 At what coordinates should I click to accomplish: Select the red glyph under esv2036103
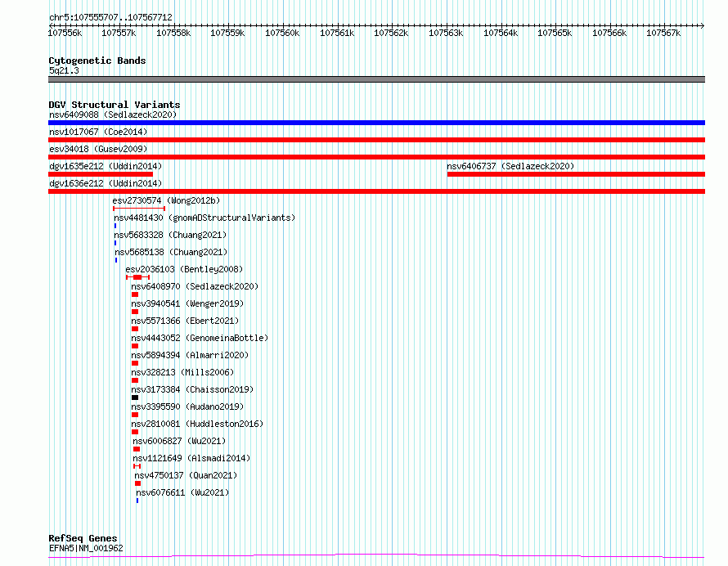click(x=138, y=277)
